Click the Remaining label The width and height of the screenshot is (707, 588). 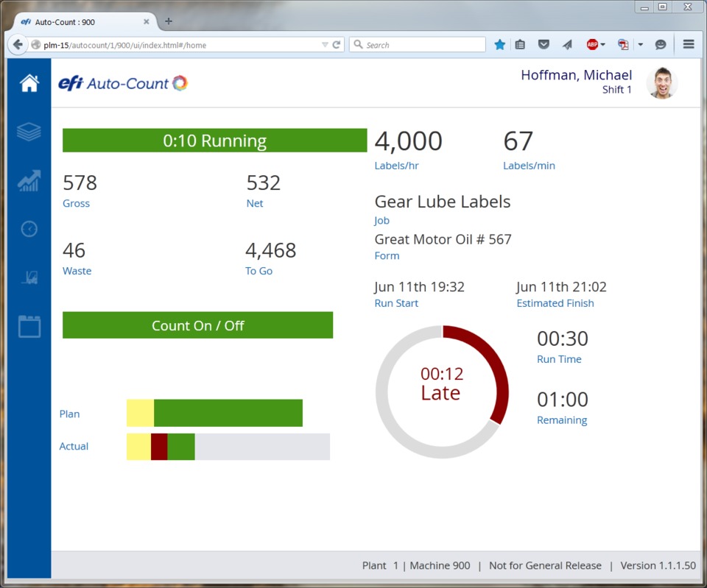coord(562,420)
